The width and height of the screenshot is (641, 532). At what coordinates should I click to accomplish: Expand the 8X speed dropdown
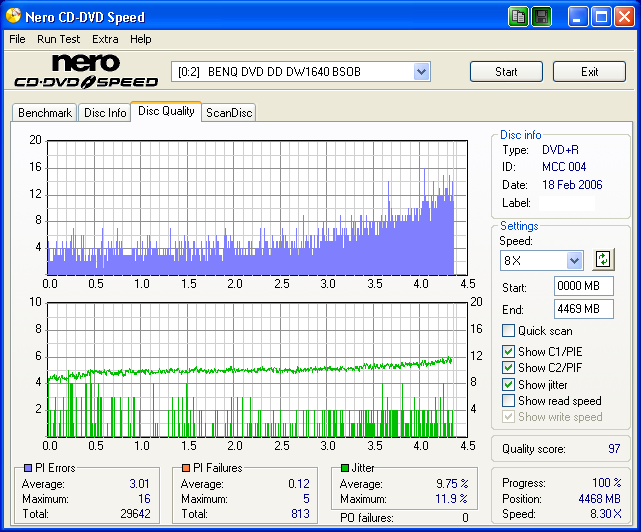coord(574,260)
